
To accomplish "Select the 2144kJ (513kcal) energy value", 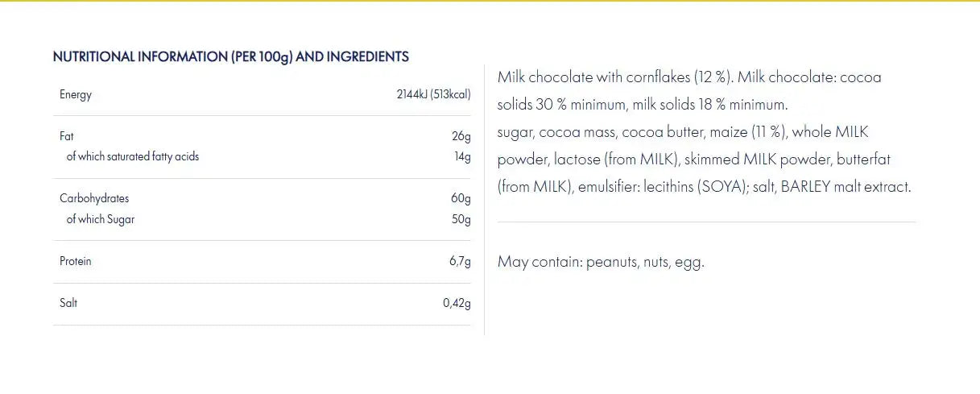I will point(433,95).
